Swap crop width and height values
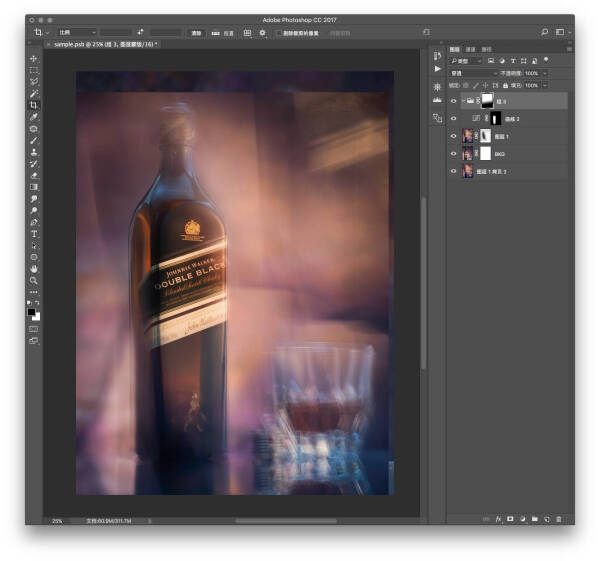600x561 pixels. [140, 33]
